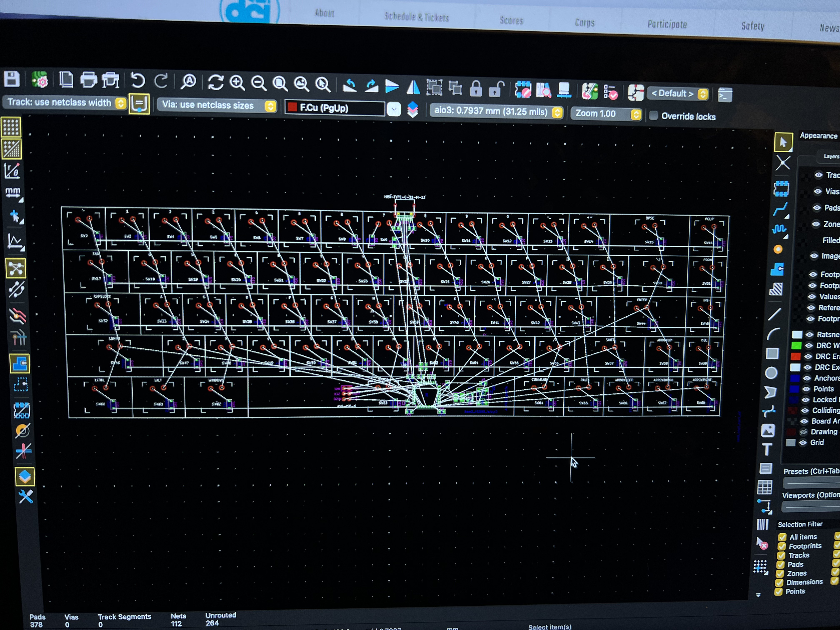Open Schedule & Tickets in the browser

pos(417,17)
